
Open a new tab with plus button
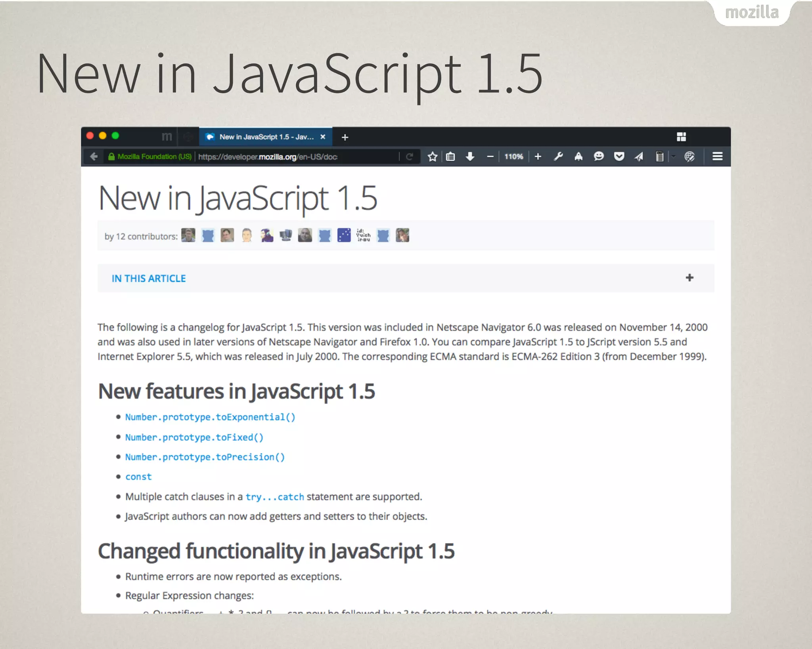tap(345, 137)
